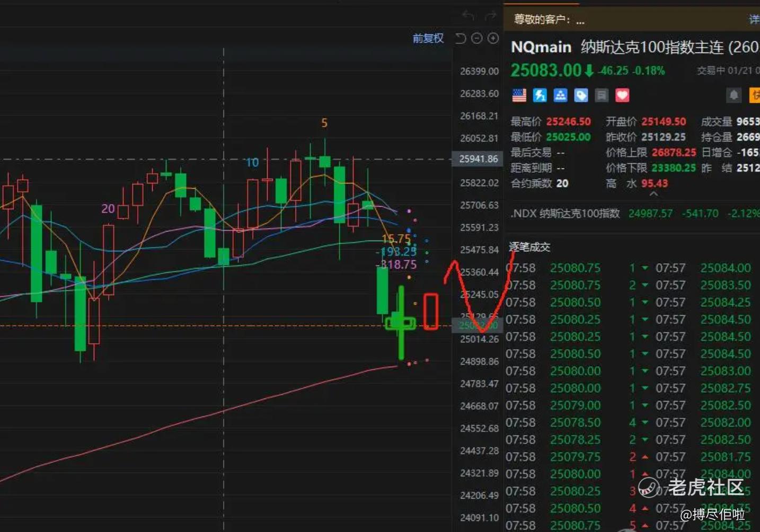Image resolution: width=760 pixels, height=532 pixels.
Task: Zoom in the chart using the plus icon
Action: coord(493,38)
